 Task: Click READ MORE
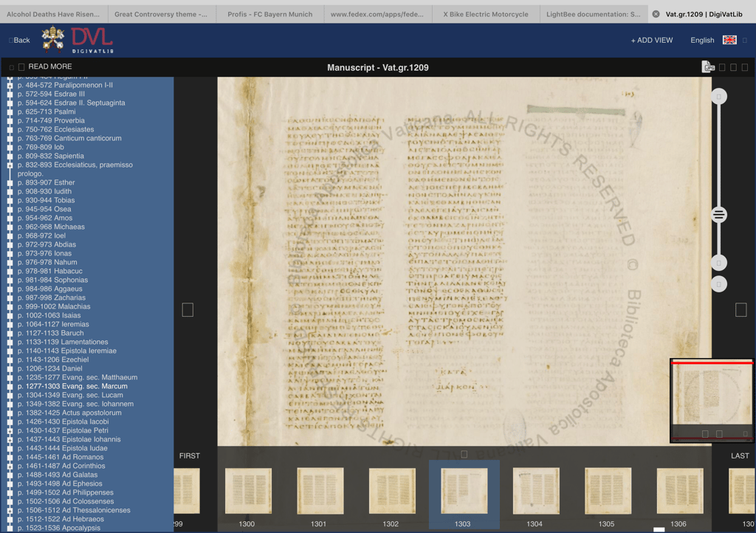pos(49,66)
